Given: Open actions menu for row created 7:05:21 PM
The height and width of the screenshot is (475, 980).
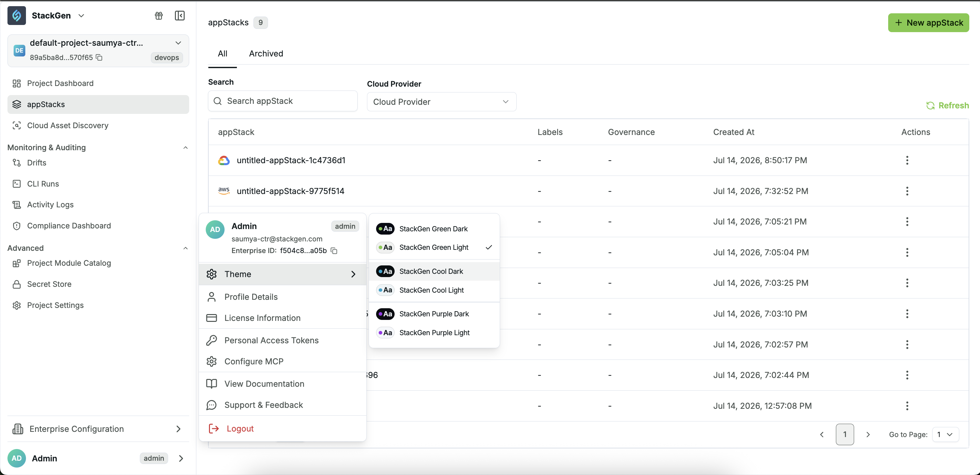Looking at the screenshot, I should coord(907,222).
